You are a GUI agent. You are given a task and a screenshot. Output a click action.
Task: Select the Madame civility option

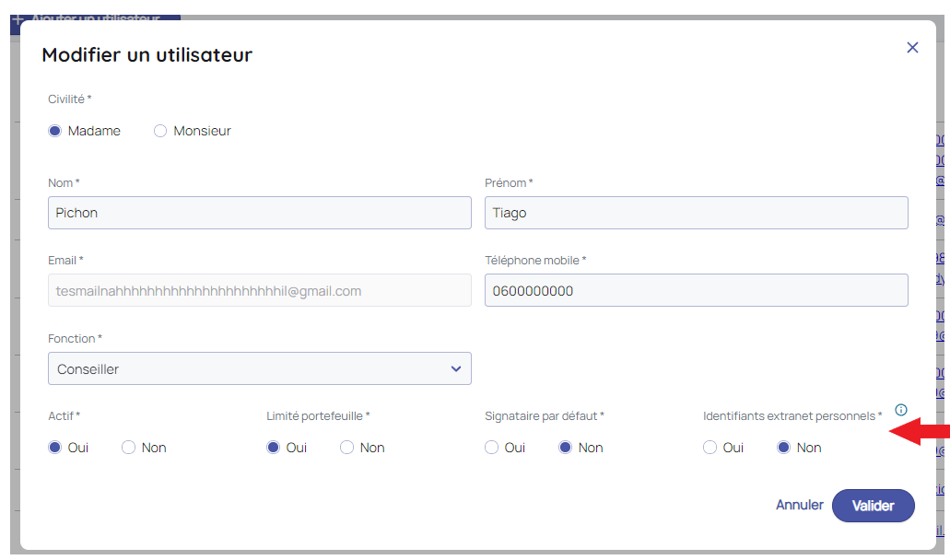(x=55, y=131)
